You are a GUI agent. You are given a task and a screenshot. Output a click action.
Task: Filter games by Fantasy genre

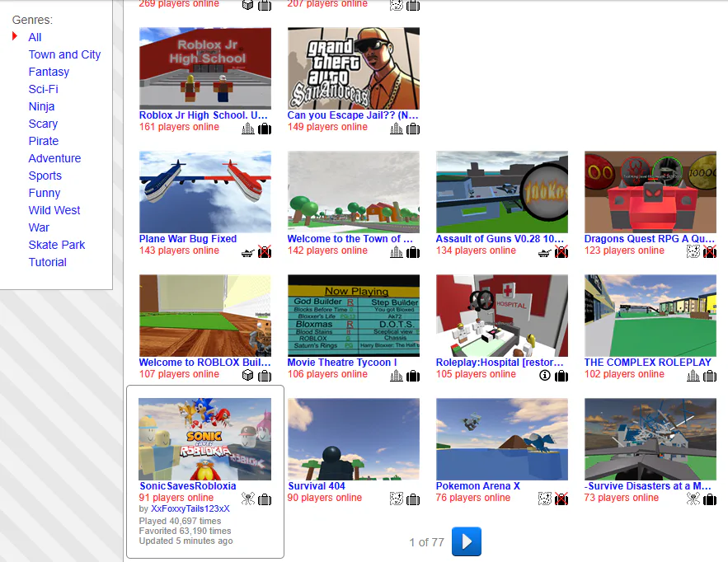49,72
